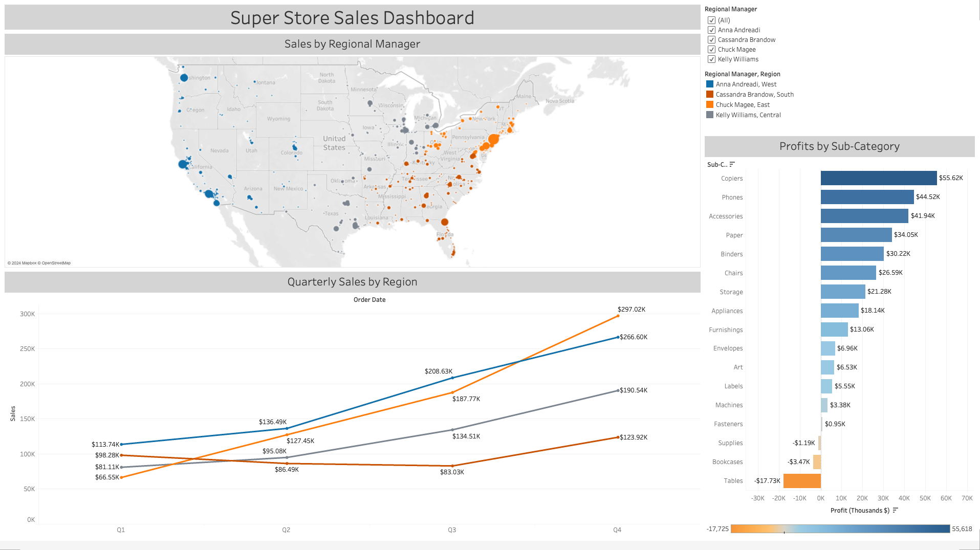The height and width of the screenshot is (550, 980).
Task: Open the OpenStreetMap attribution link
Action: point(56,262)
